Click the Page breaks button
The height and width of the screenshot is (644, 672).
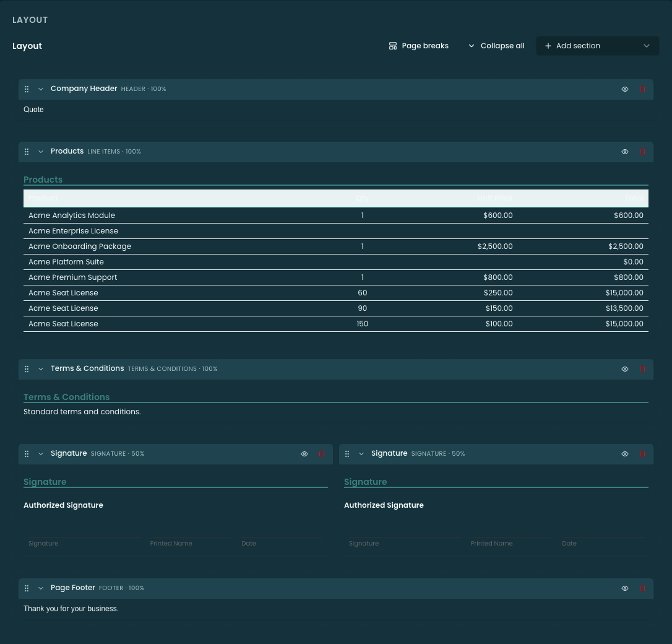(419, 46)
